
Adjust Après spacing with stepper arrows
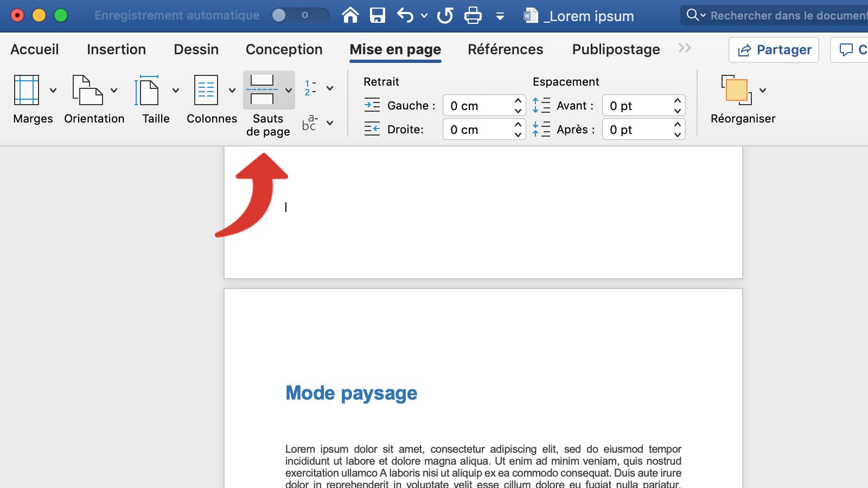pyautogui.click(x=678, y=130)
